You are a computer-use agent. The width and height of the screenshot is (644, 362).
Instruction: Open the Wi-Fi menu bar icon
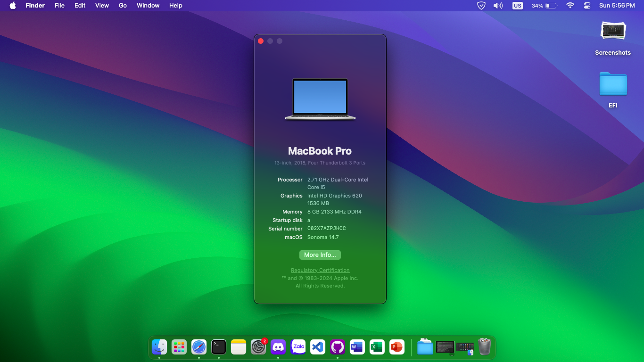[570, 6]
